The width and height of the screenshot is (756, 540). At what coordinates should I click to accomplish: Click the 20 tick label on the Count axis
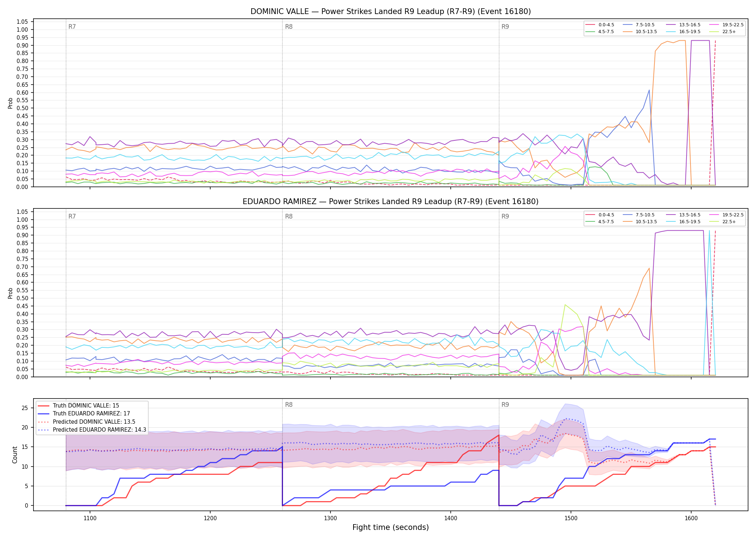click(x=24, y=428)
